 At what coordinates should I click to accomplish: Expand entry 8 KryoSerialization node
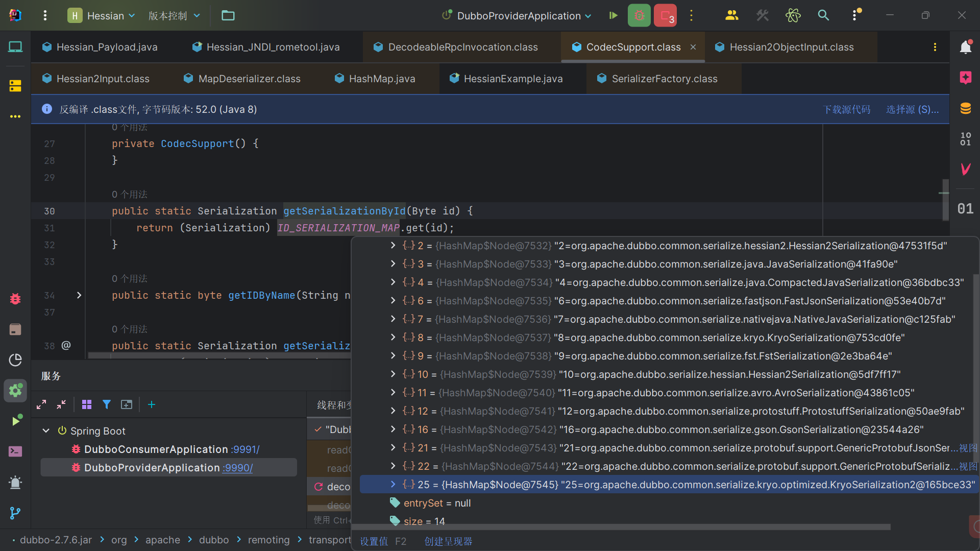point(393,338)
